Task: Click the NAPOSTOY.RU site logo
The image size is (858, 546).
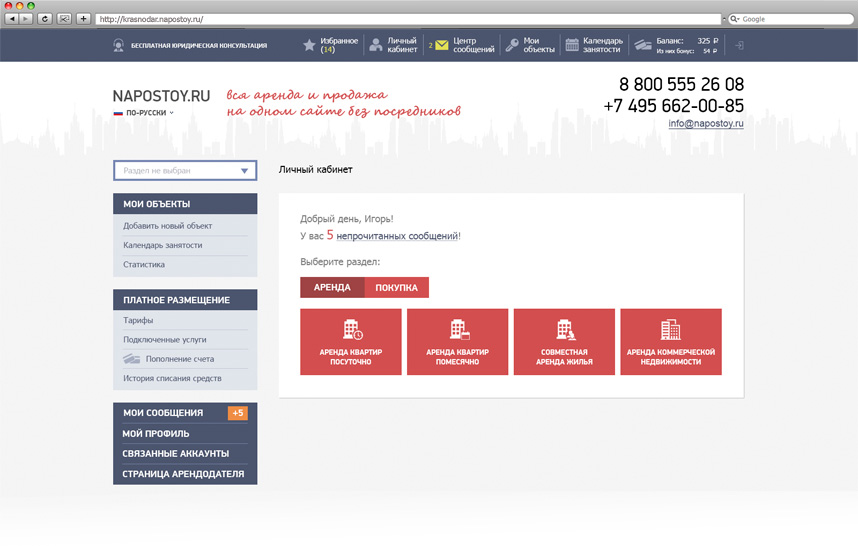Action: (x=161, y=96)
